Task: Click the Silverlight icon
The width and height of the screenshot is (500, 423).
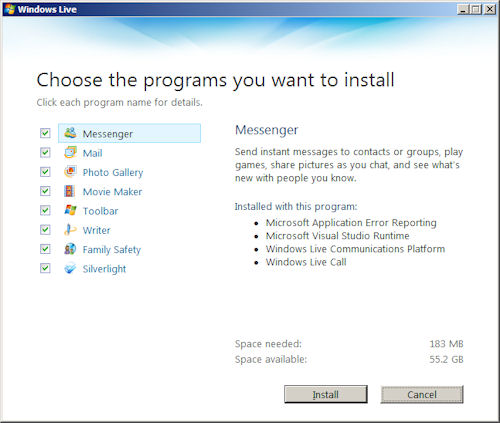Action: [x=70, y=268]
